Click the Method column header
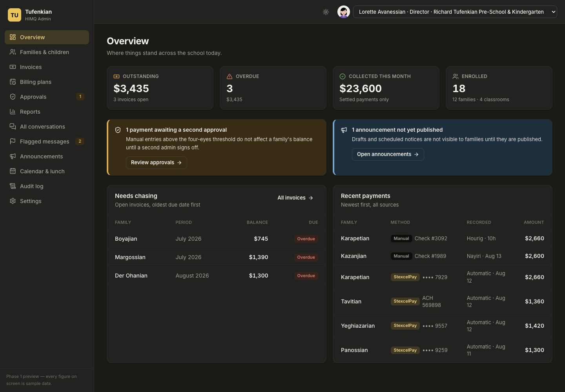The width and height of the screenshot is (565, 392). pos(400,222)
